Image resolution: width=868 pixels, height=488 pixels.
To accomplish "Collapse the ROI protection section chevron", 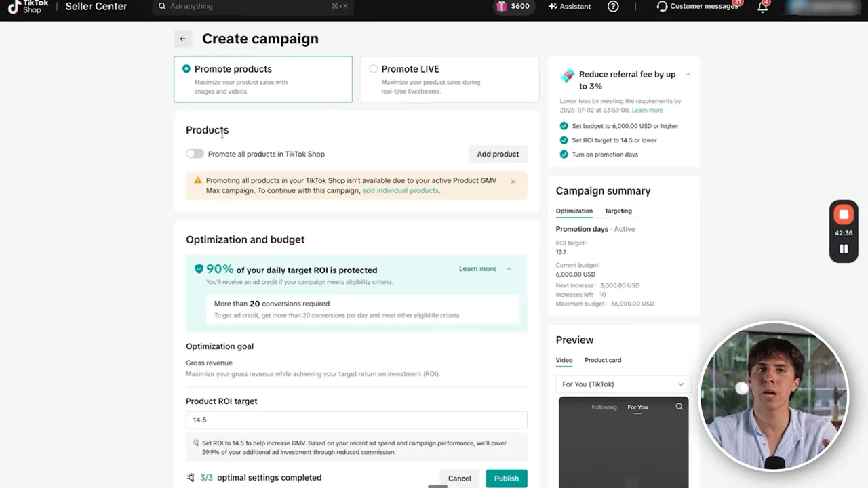I will point(509,269).
